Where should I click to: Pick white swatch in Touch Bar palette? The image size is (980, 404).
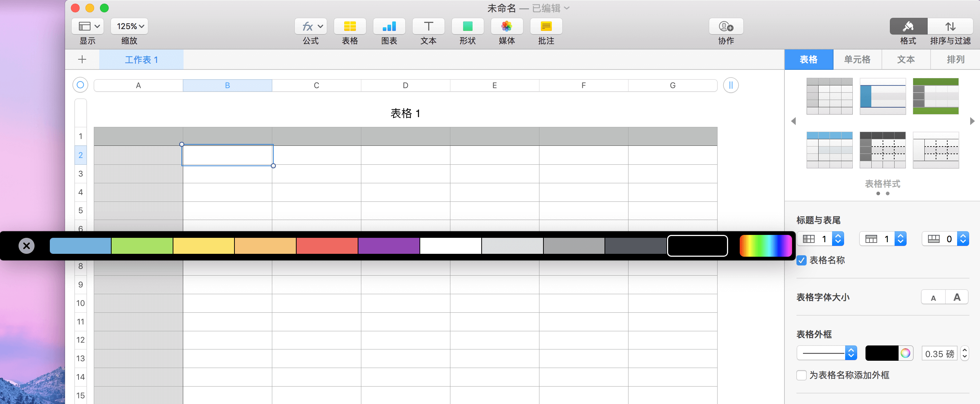coord(450,246)
